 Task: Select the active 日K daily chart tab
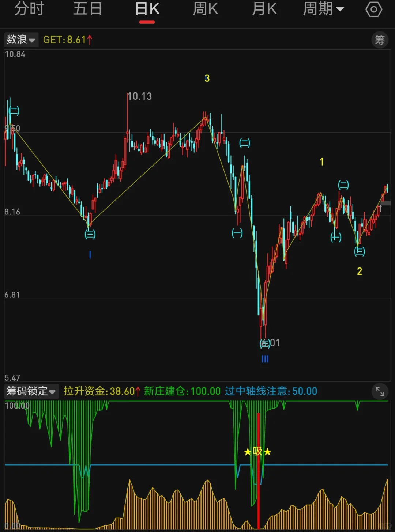146,9
